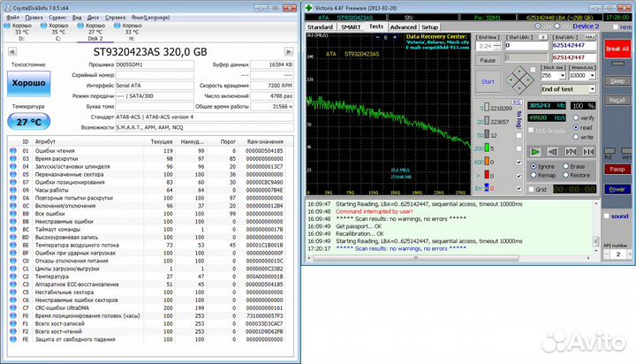The height and width of the screenshot is (364, 636).
Task: Click the Break All button
Action: 618,49
